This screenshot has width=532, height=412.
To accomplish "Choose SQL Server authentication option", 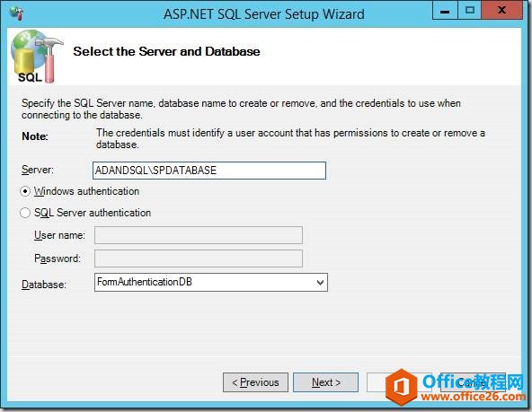I will 25,213.
